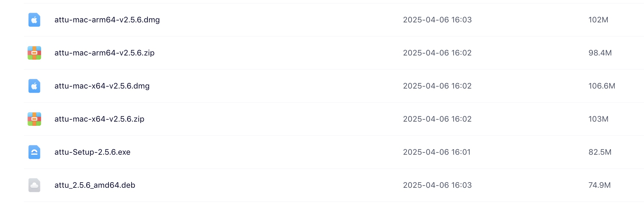
Task: Click the attu-mac-x64-v2.5.6.zip file name
Action: 99,119
